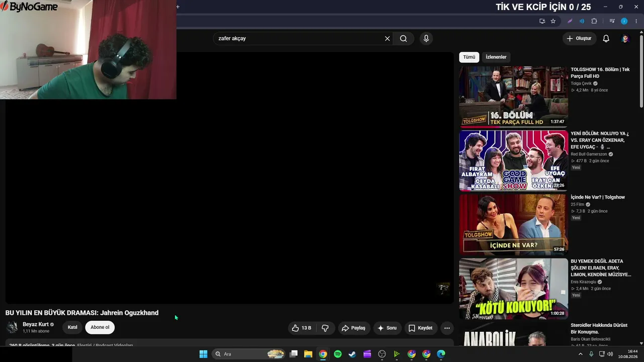Open the Chrome profile icon
This screenshot has height=362, width=644.
[x=624, y=21]
